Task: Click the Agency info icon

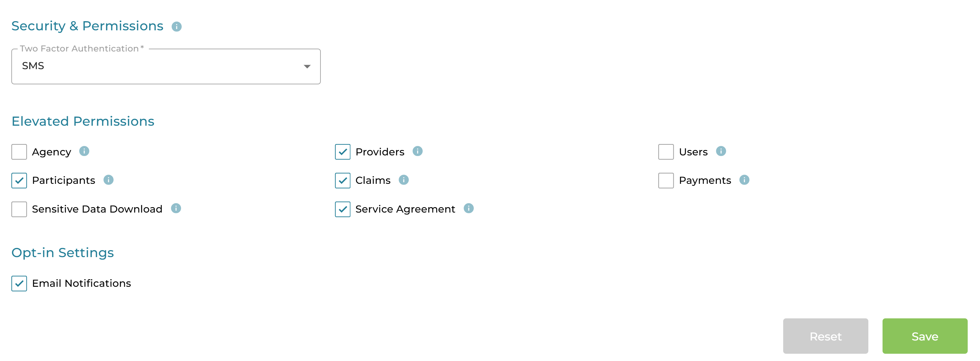Action: click(84, 151)
